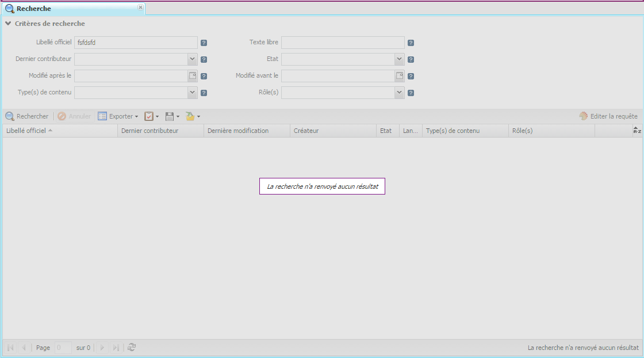The width and height of the screenshot is (644, 358).
Task: Open the Exporter dropdown menu
Action: (118, 116)
